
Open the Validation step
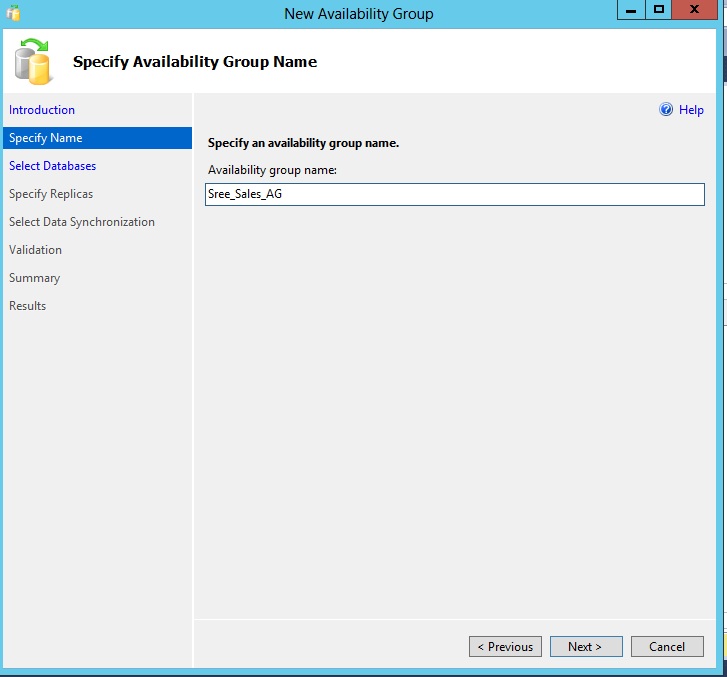[36, 250]
